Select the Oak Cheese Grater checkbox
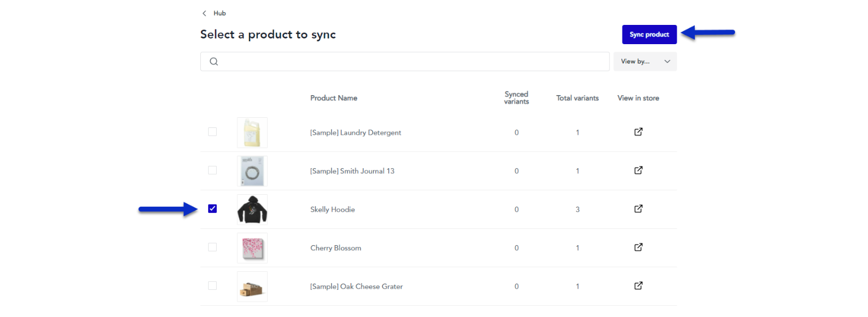The height and width of the screenshot is (317, 868). point(212,286)
